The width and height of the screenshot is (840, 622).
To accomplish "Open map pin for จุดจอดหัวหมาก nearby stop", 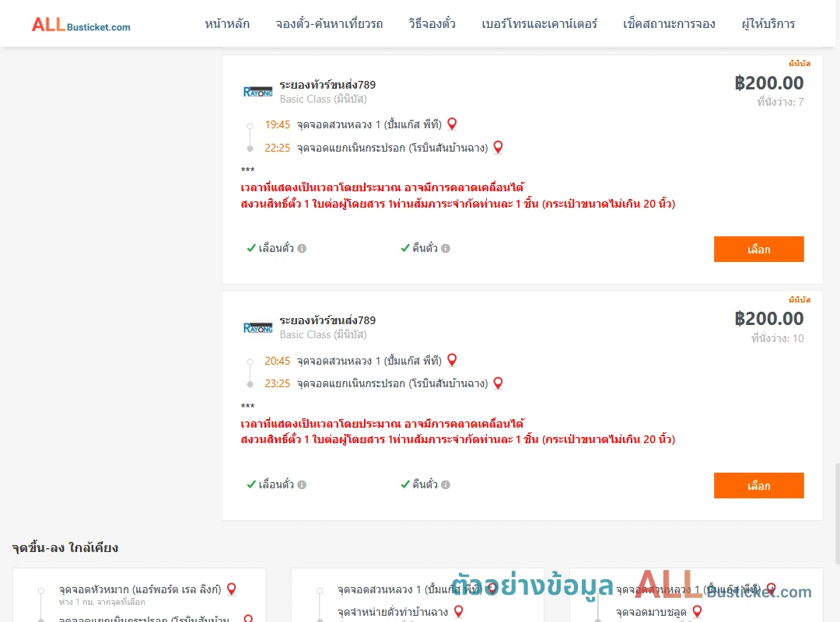I will pyautogui.click(x=232, y=589).
